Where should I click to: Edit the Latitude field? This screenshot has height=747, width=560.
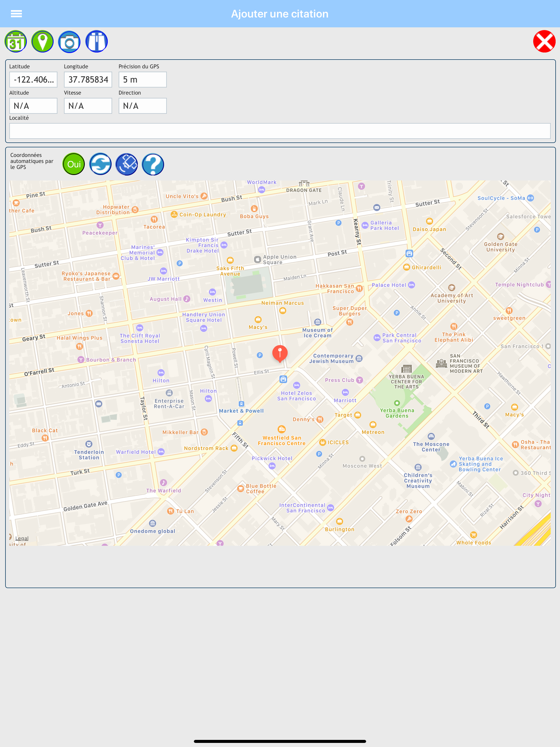pyautogui.click(x=33, y=80)
